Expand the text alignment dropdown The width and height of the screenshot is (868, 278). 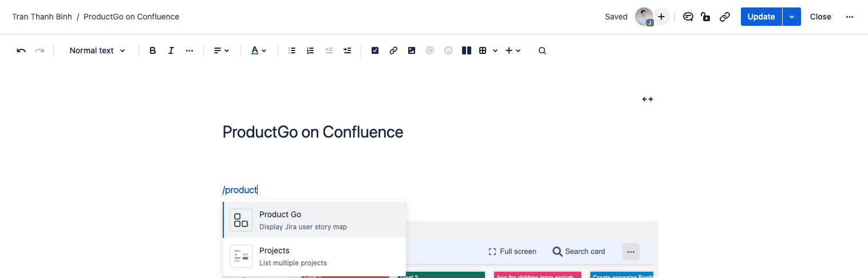[222, 50]
